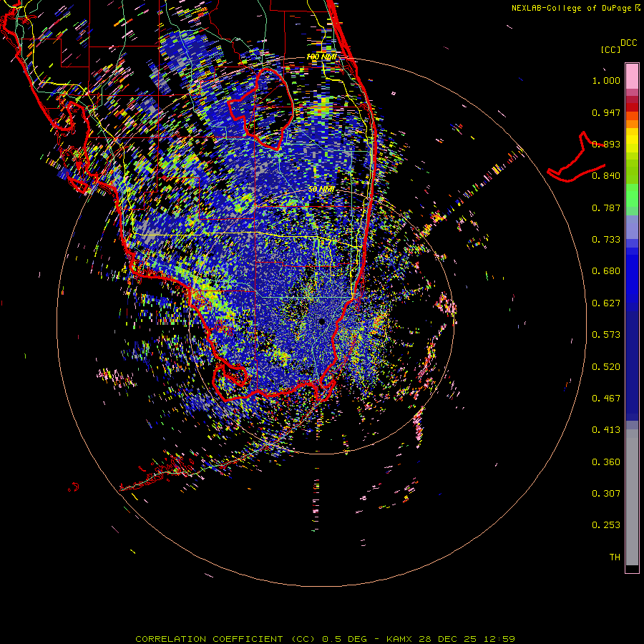The height and width of the screenshot is (644, 644).
Task: Click the 0.627 legend value
Action: click(x=606, y=303)
